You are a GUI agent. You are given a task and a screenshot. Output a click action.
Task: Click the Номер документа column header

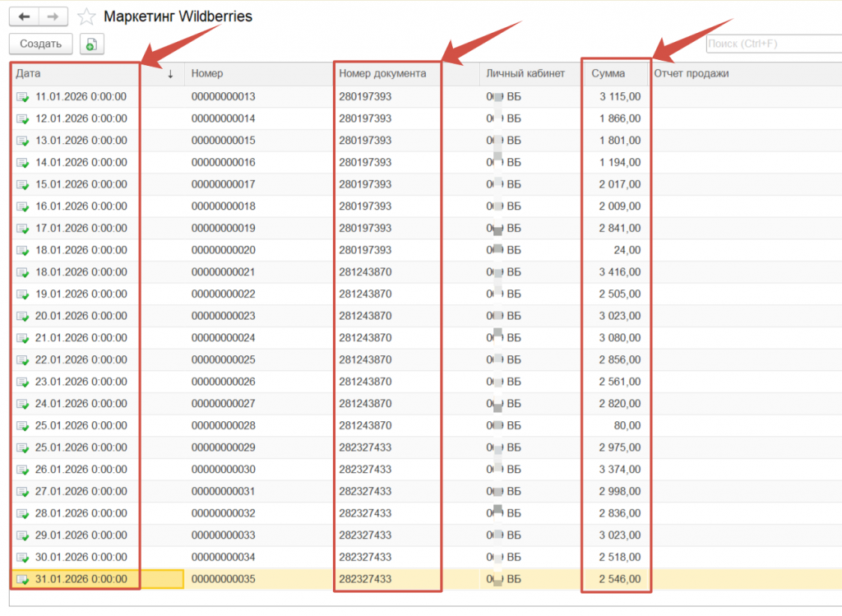tap(382, 74)
